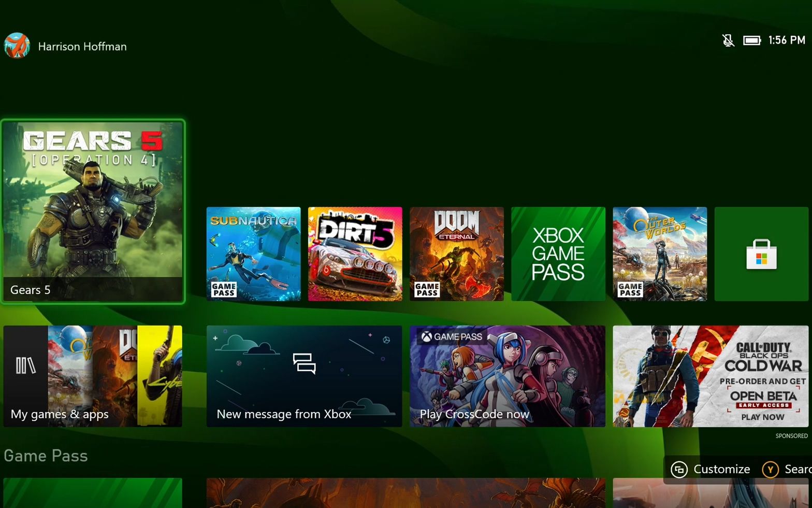Open Call of Duty Cold War ad
Screen dimensions: 812x508
[710, 376]
